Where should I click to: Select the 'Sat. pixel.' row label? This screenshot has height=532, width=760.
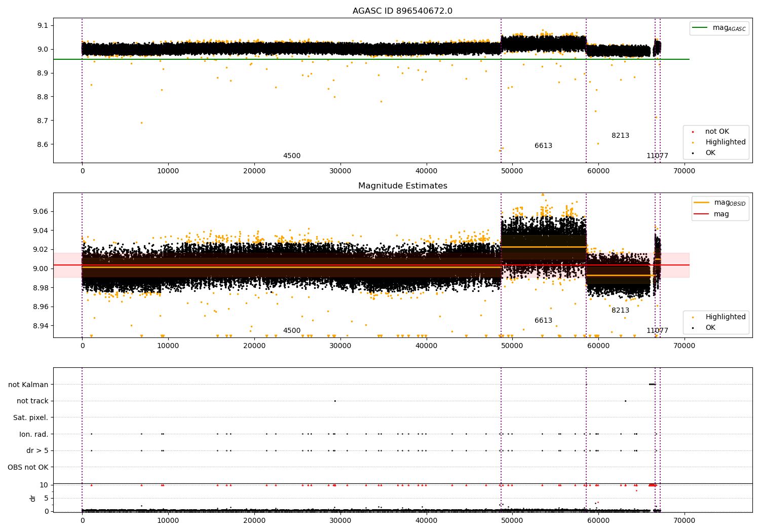click(30, 417)
